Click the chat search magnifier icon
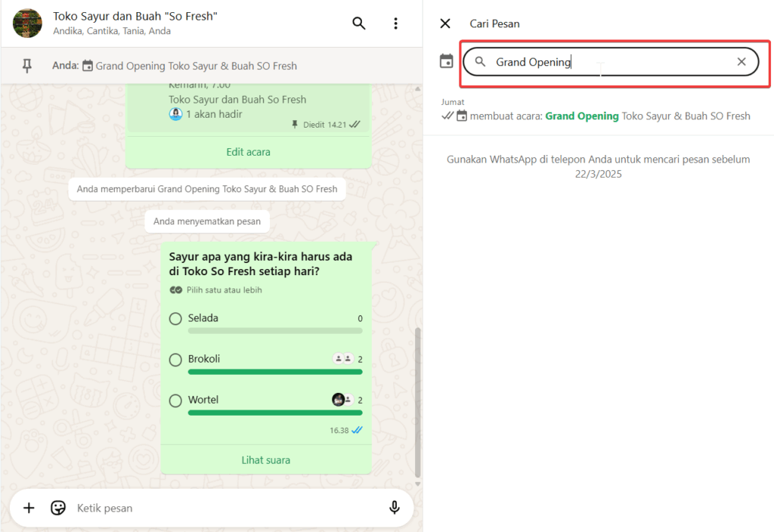 [x=359, y=23]
